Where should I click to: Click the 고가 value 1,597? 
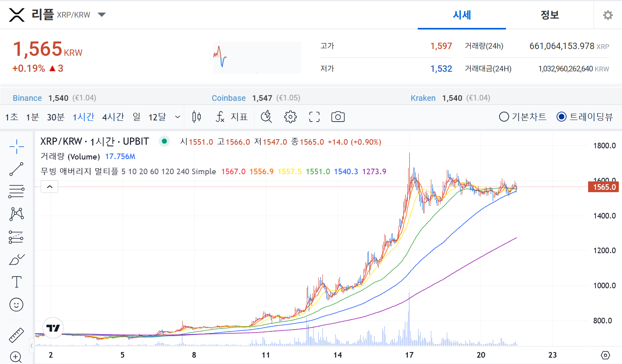pos(441,46)
